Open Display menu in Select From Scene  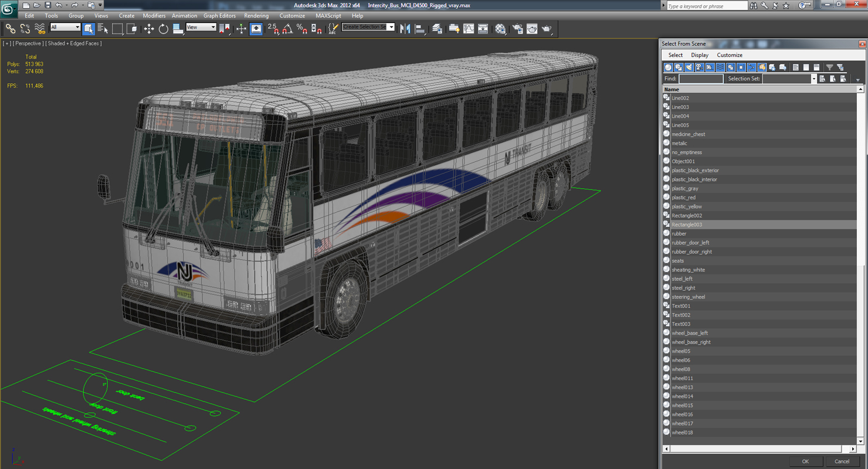pyautogui.click(x=700, y=55)
